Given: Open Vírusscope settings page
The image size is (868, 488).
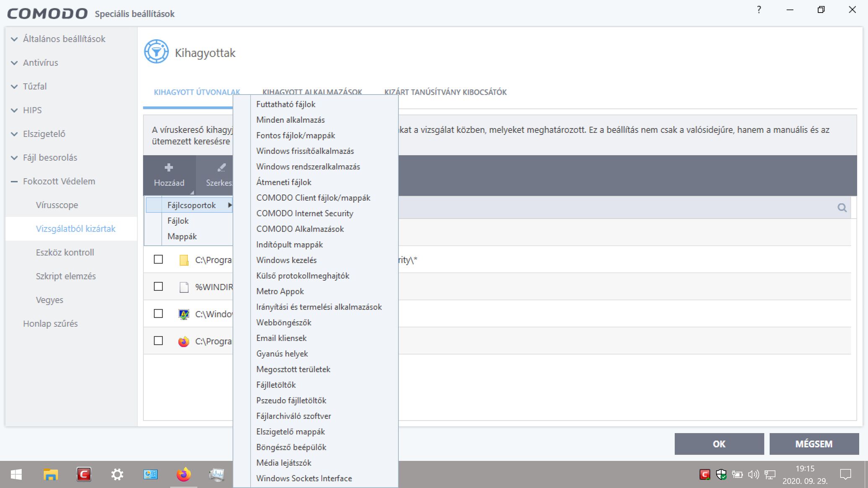Looking at the screenshot, I should [x=57, y=205].
